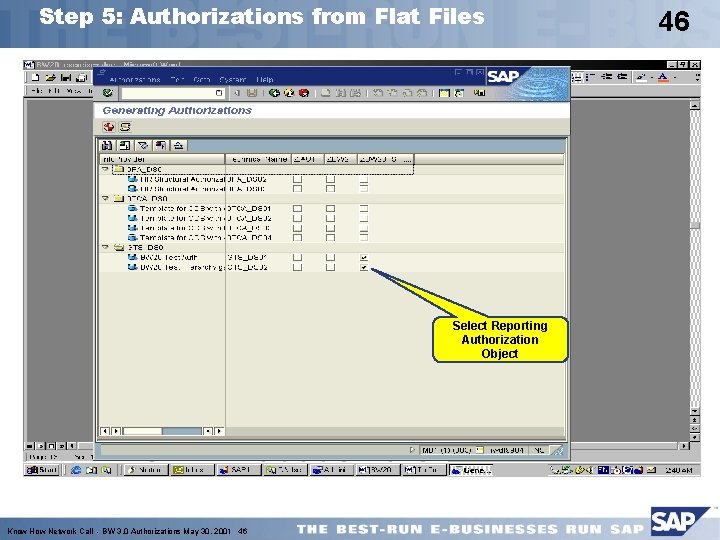Click the yellow Exit icon in SAP toolbar
720x540 pixels.
pyautogui.click(x=289, y=93)
